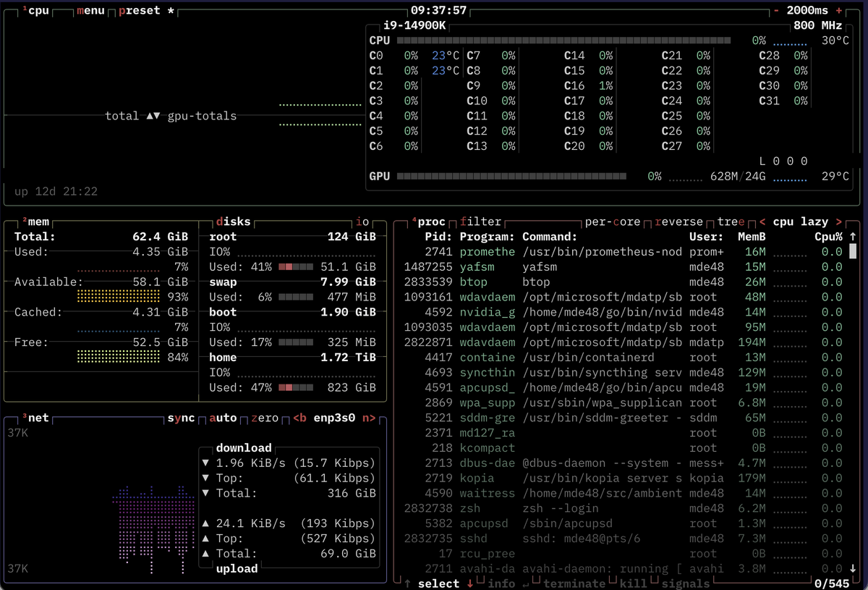Toggle net auto scaling
Image resolution: width=868 pixels, height=590 pixels.
click(x=223, y=418)
